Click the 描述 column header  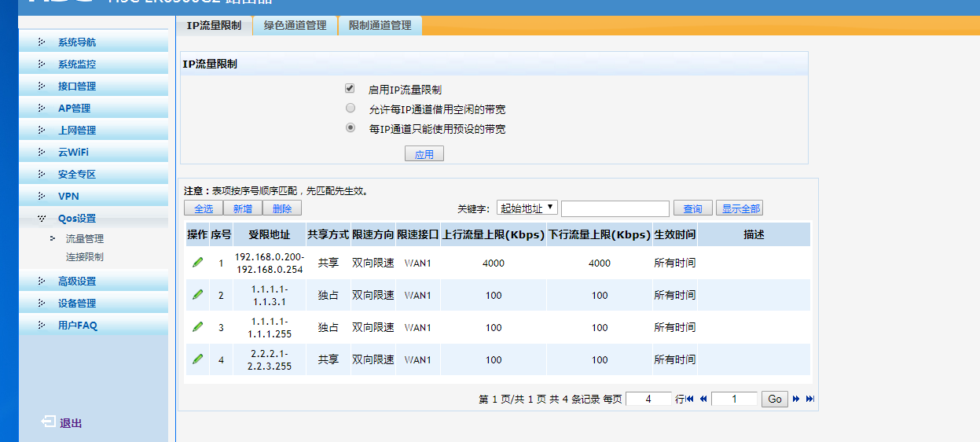(x=754, y=234)
